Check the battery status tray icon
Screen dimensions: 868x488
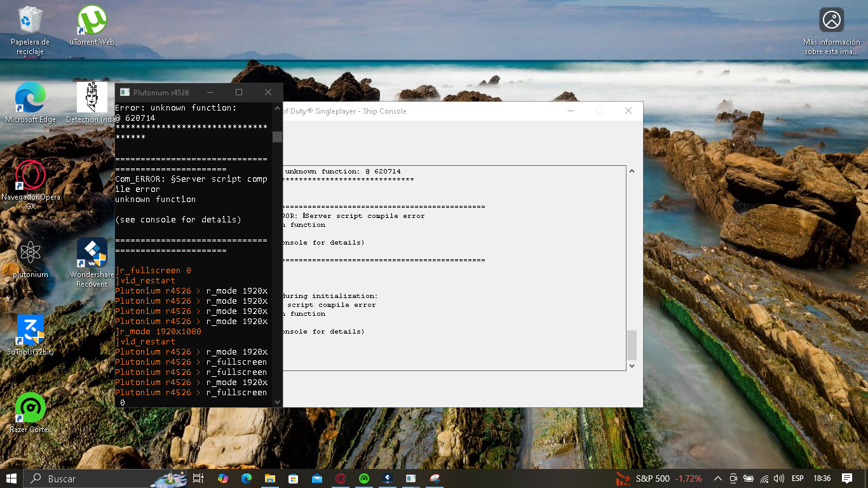(749, 478)
